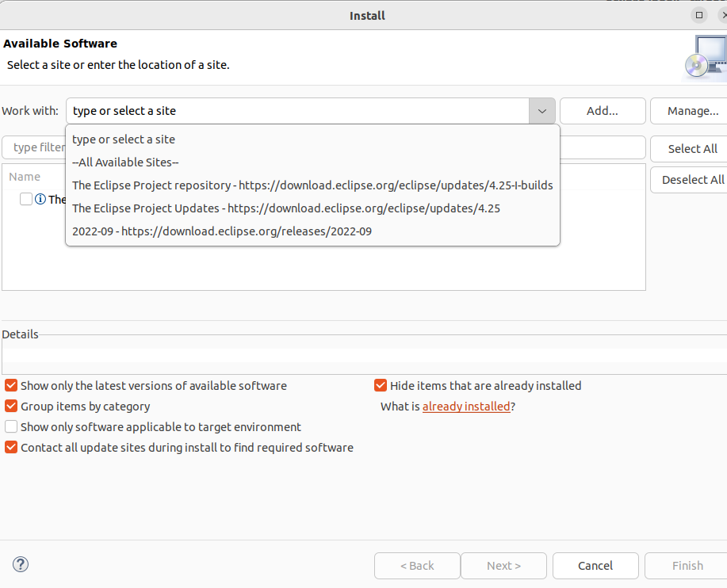The height and width of the screenshot is (588, 727).
Task: Uncheck "Hide items that are already installed"
Action: 380,384
